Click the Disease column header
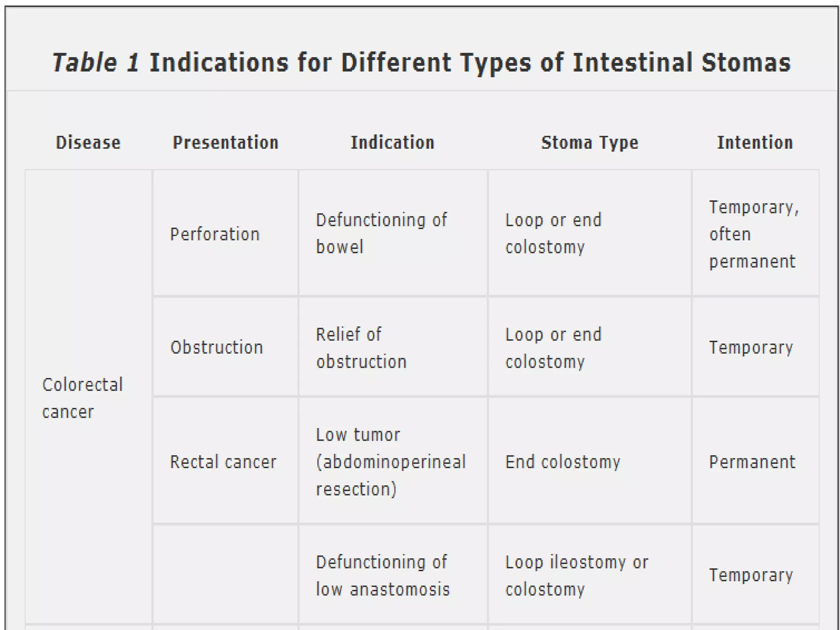Viewport: 840px width, 630px height. coord(88,143)
